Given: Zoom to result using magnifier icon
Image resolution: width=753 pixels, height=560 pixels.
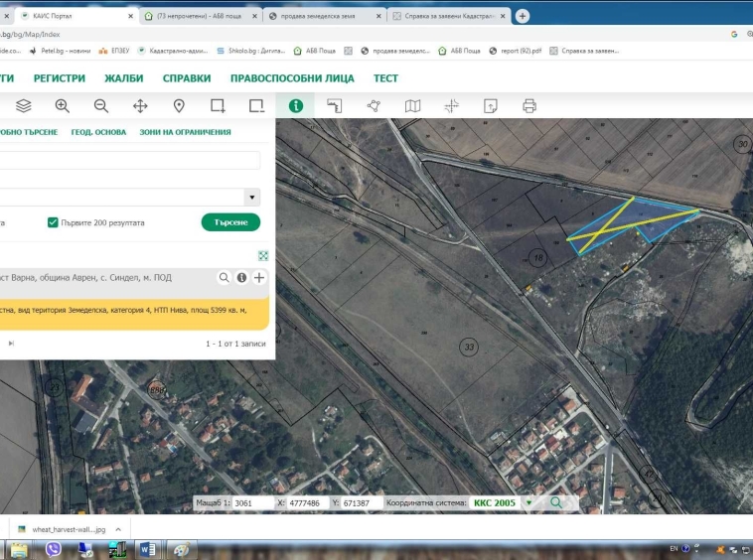Looking at the screenshot, I should [x=225, y=278].
